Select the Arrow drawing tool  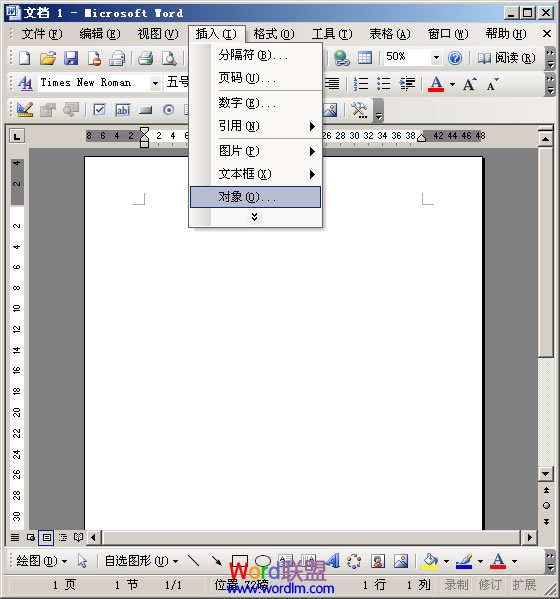point(217,561)
